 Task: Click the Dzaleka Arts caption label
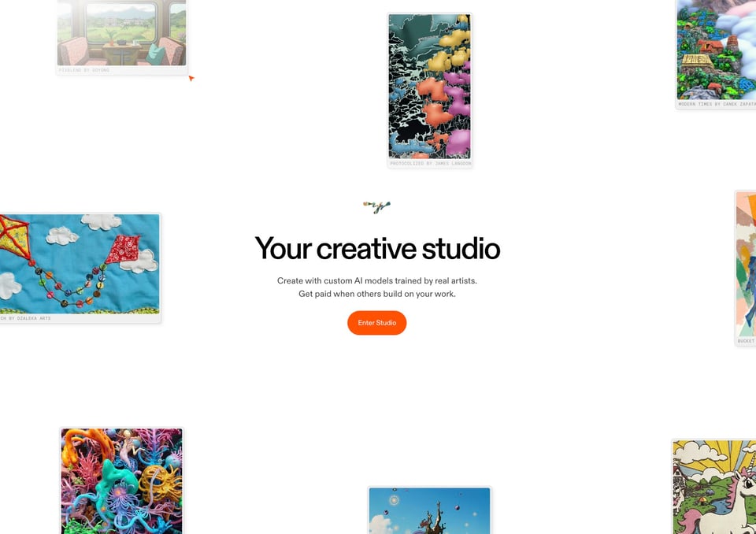25,318
